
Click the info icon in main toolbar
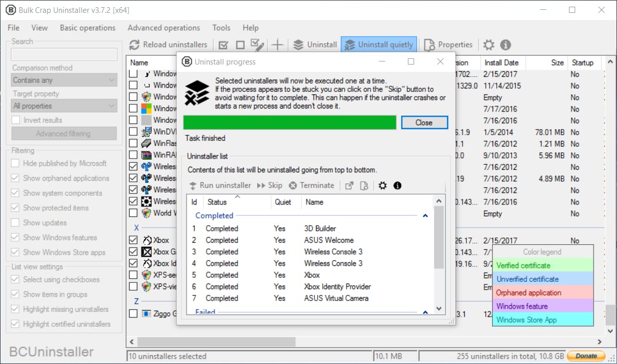point(505,45)
